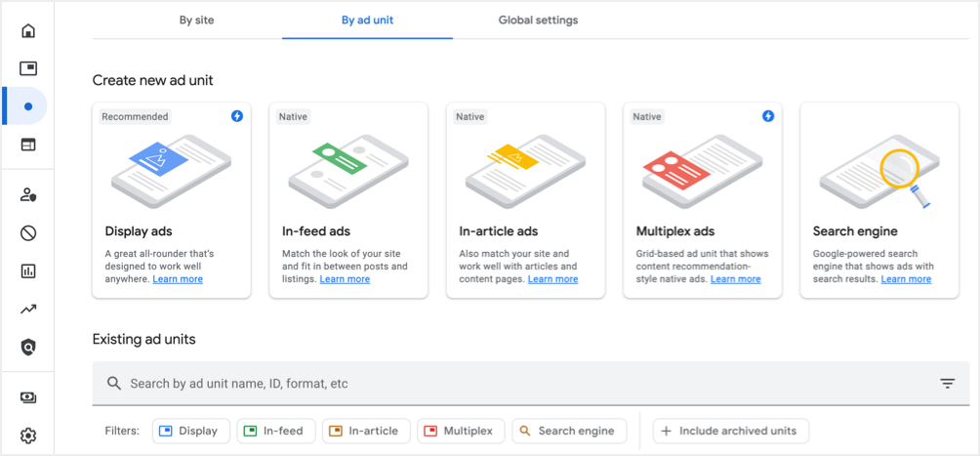Click the Recommended label on Display ads card

[135, 116]
